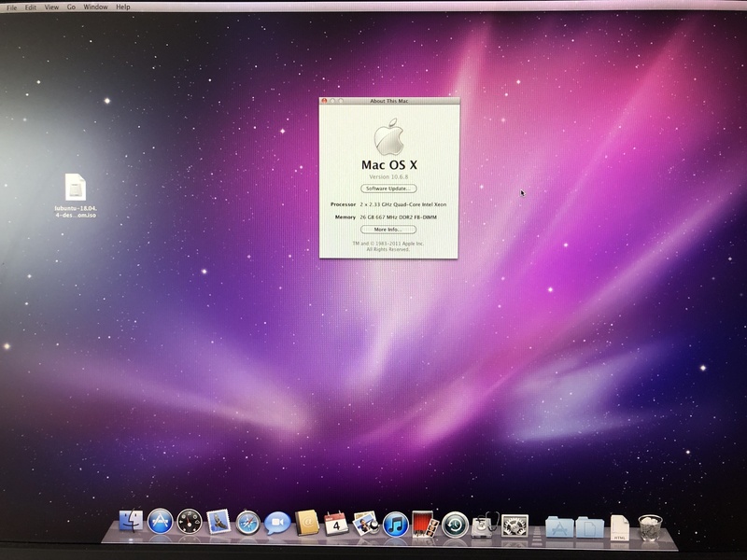
Task: Close the About This Mac window
Action: pos(324,101)
